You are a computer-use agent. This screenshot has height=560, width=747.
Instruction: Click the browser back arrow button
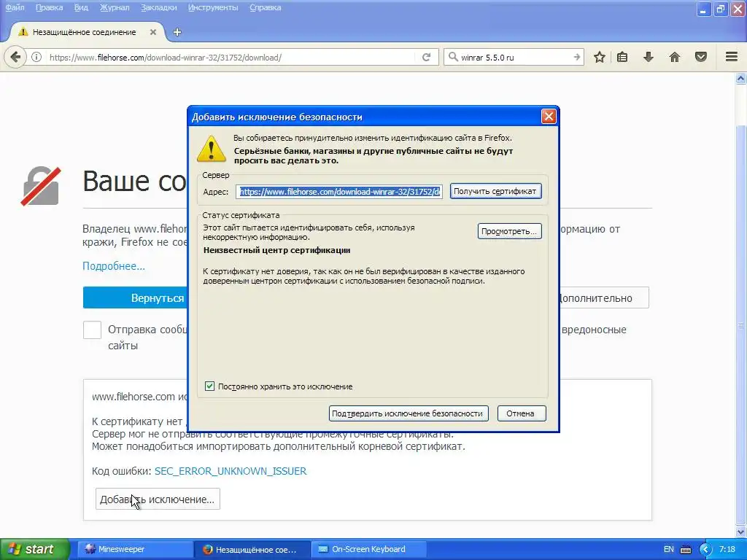point(15,57)
